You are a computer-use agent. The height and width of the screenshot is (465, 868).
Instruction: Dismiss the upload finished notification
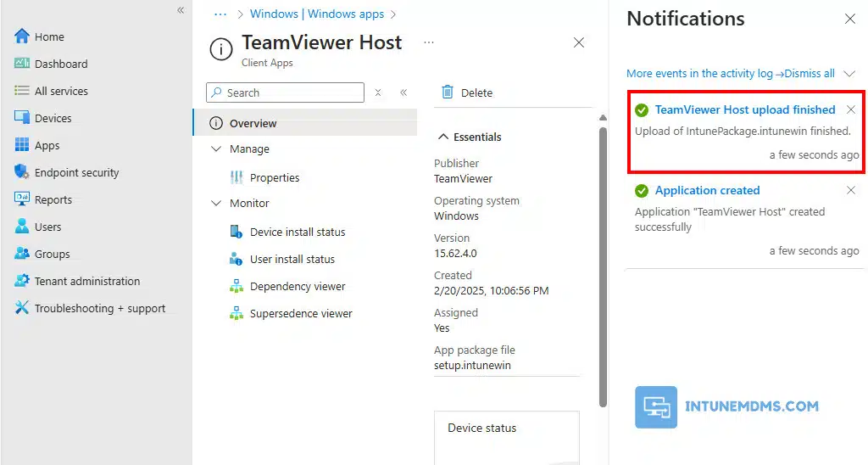[x=851, y=109]
